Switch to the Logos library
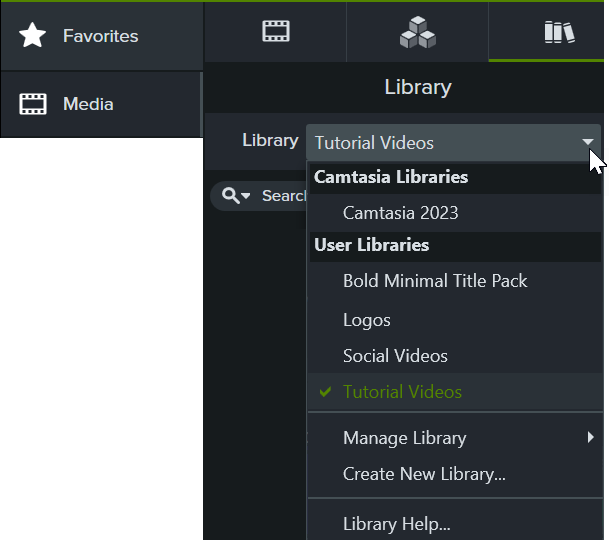609x540 pixels. point(366,320)
